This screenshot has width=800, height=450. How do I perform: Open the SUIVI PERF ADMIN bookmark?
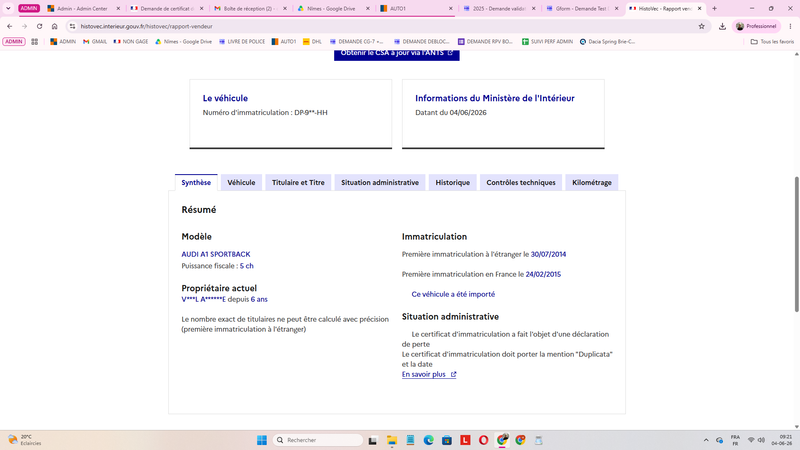(x=547, y=41)
